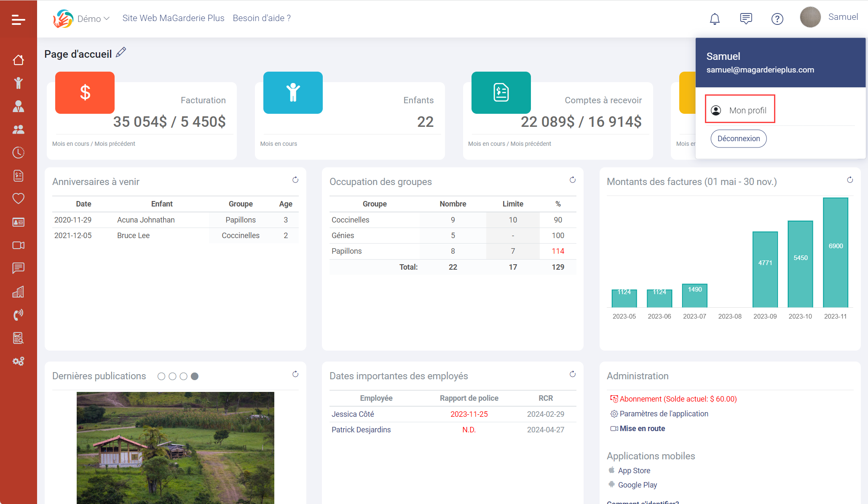This screenshot has height=504, width=868.
Task: Open the Besoin d'aide menu item
Action: [x=262, y=18]
